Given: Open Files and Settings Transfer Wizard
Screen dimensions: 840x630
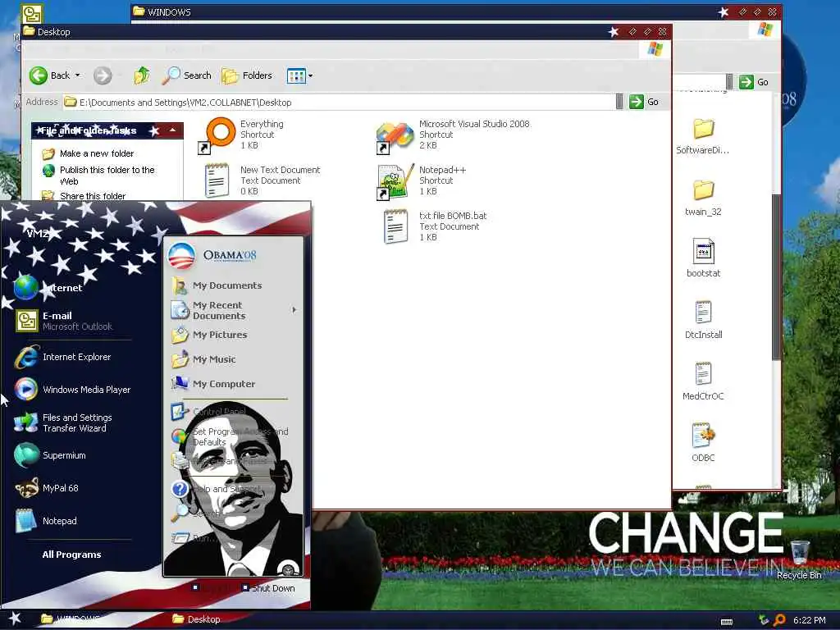Looking at the screenshot, I should click(63, 422).
